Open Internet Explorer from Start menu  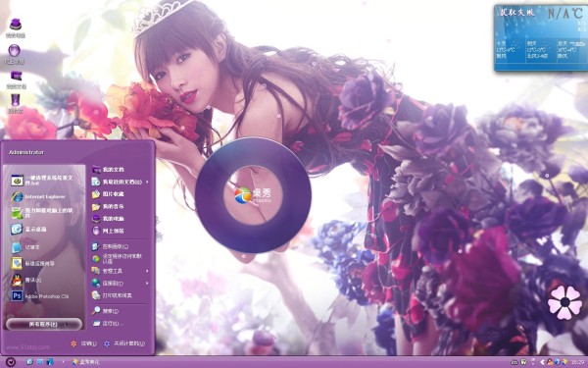pos(38,196)
